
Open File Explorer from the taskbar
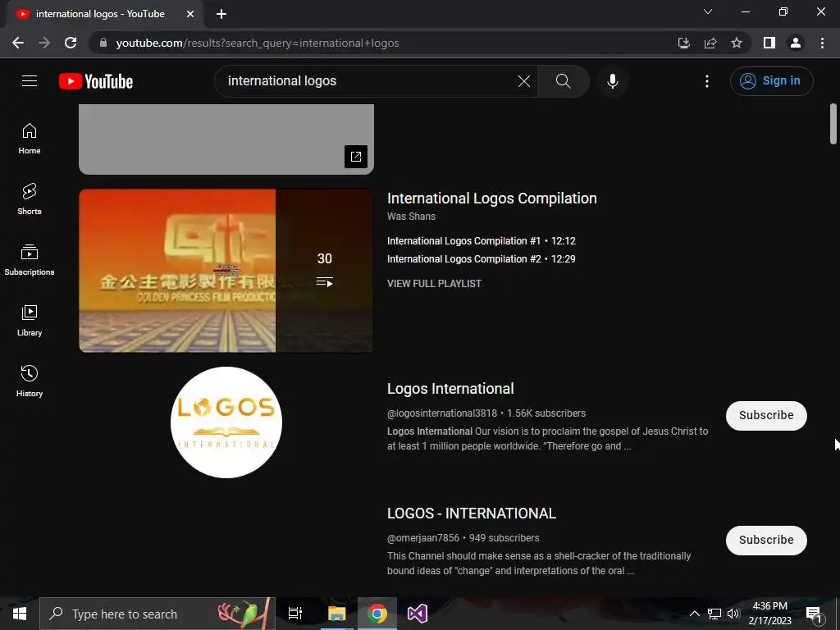[x=337, y=614]
